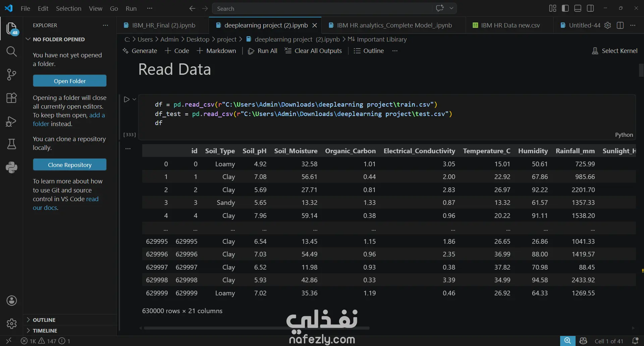Image resolution: width=644 pixels, height=346 pixels.
Task: Open the Testing flask view
Action: click(x=12, y=144)
